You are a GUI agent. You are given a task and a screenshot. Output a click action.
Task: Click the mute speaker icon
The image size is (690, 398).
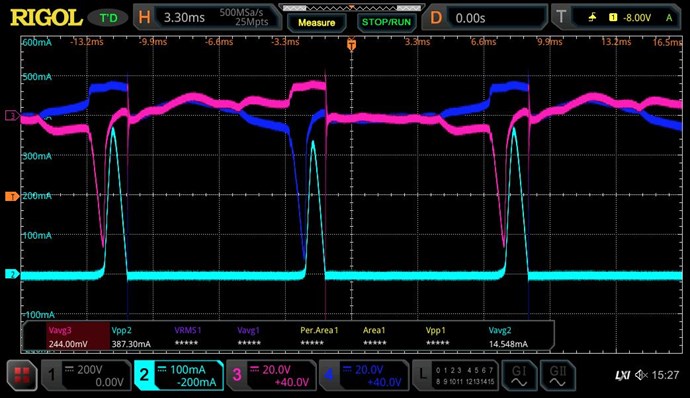point(641,375)
